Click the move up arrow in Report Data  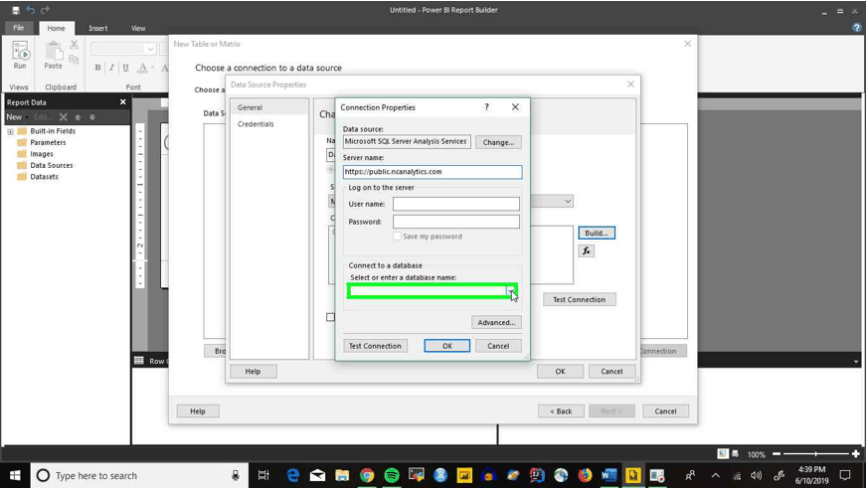click(79, 117)
